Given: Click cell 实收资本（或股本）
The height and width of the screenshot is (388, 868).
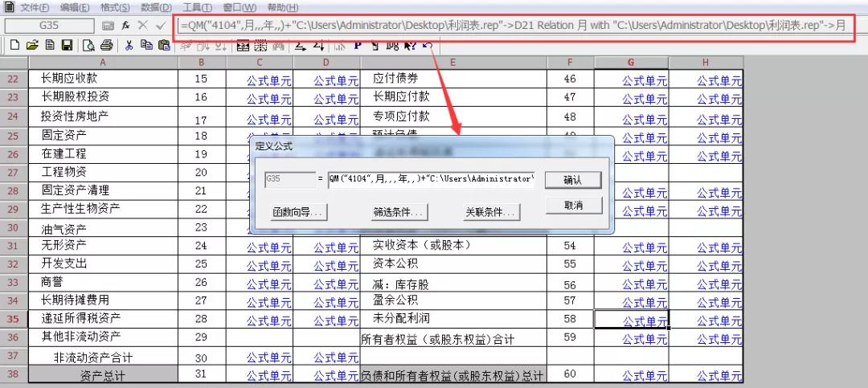Looking at the screenshot, I should pyautogui.click(x=453, y=245).
